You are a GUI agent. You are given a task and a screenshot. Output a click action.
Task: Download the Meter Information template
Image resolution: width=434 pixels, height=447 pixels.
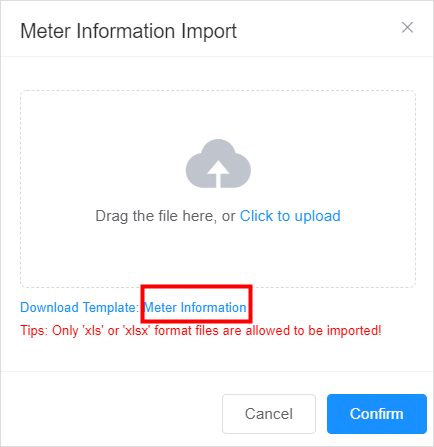point(195,307)
